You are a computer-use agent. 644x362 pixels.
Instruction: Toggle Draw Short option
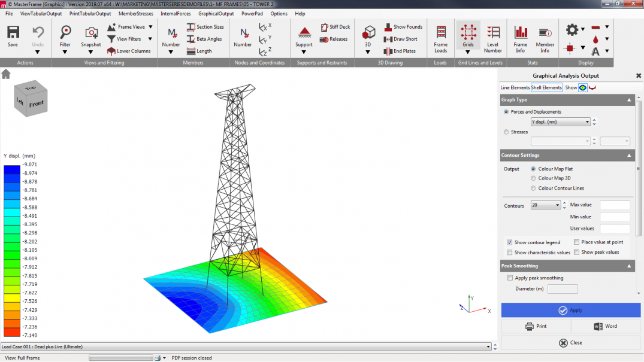(x=400, y=39)
